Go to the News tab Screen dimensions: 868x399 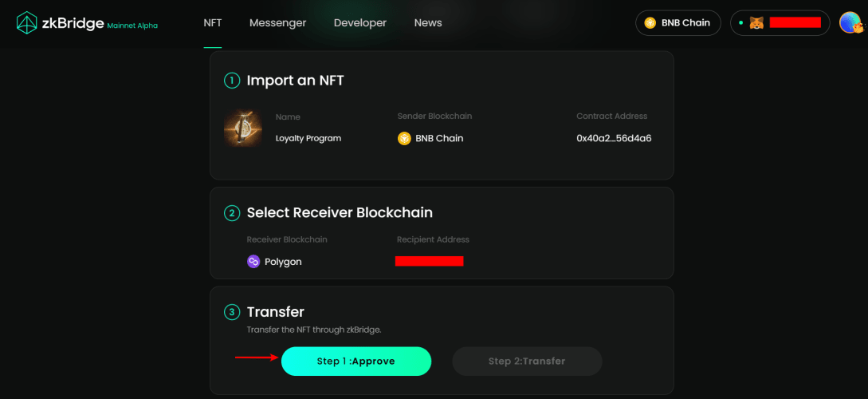[x=428, y=23]
